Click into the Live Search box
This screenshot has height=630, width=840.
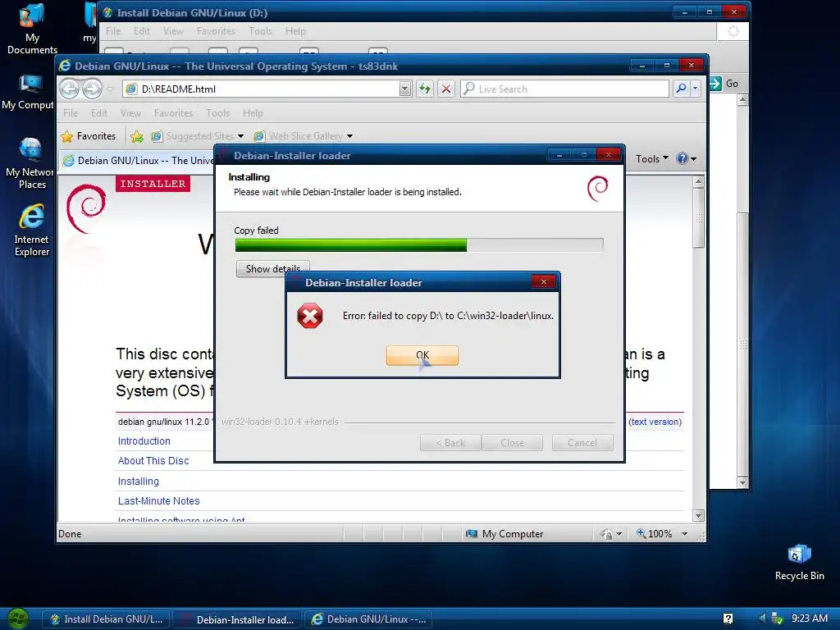pyautogui.click(x=565, y=89)
